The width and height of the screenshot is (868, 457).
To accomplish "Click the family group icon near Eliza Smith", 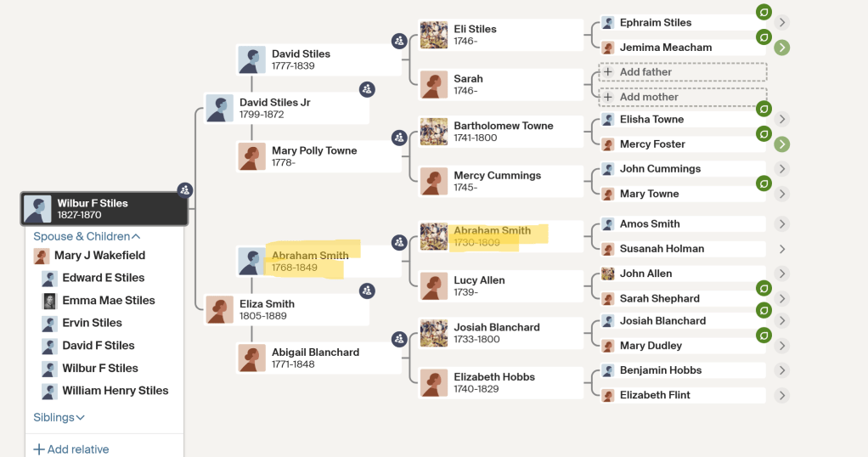I will (367, 291).
